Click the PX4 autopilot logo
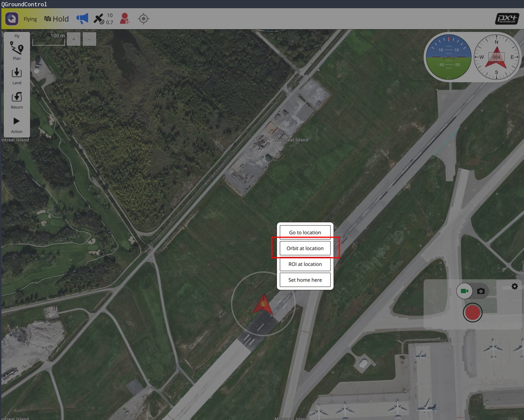This screenshot has width=524, height=420. coord(507,19)
